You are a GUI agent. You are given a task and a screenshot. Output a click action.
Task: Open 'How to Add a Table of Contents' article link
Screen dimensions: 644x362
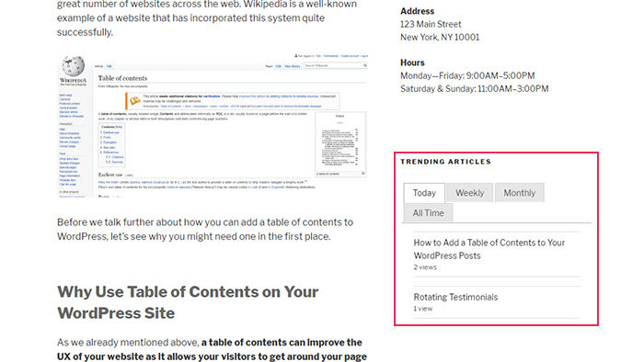pos(489,249)
